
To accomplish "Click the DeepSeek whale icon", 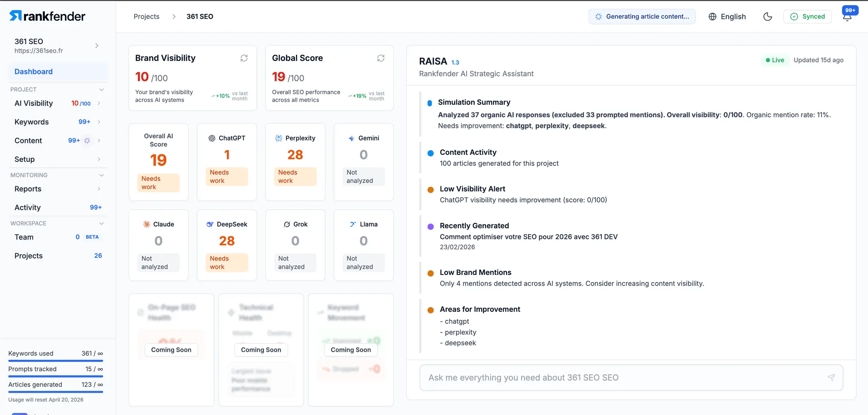I will coord(210,224).
